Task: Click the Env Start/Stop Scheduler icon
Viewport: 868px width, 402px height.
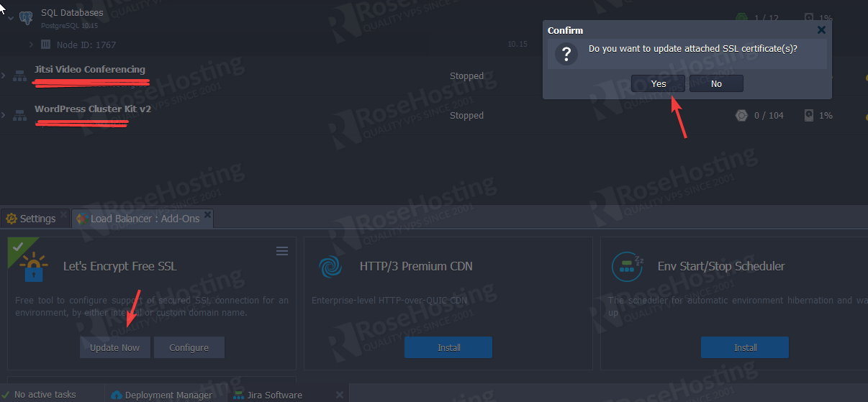Action: coord(627,267)
